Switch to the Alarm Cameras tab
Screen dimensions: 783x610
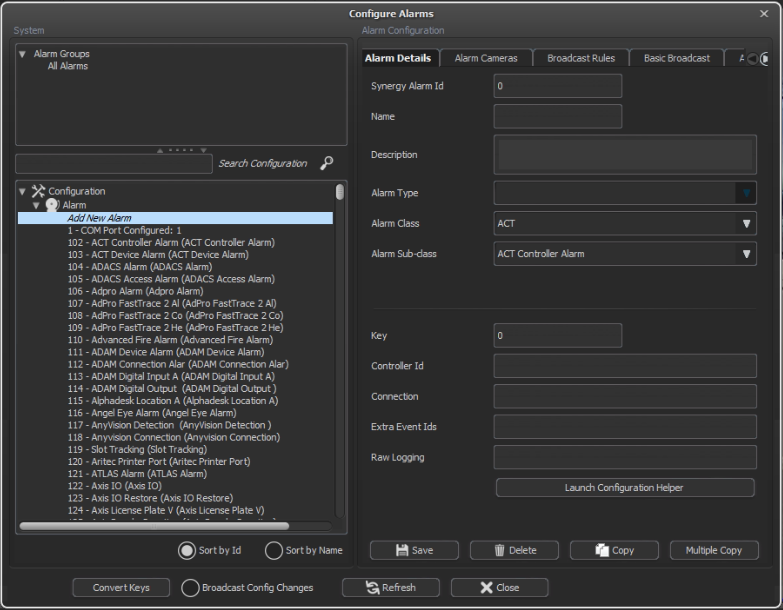[486, 58]
